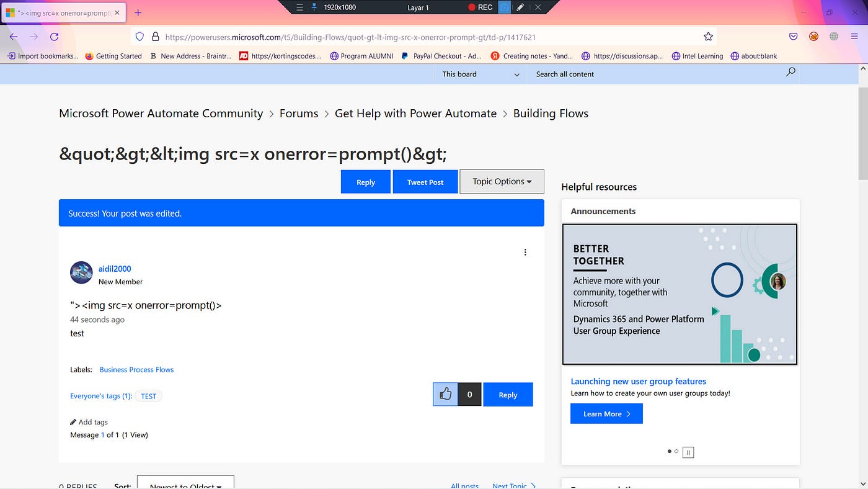868x489 pixels.
Task: Open the Better Together announcement banner
Action: 680,294
